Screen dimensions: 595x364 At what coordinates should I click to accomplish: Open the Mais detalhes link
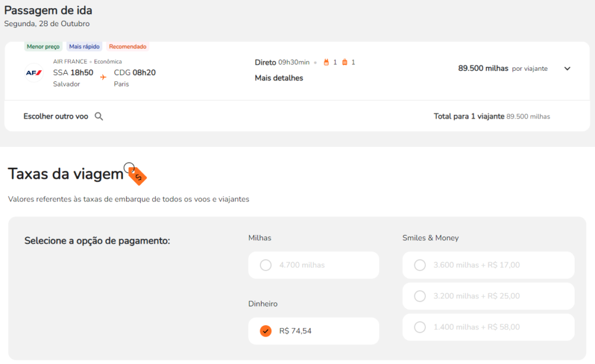(x=279, y=78)
